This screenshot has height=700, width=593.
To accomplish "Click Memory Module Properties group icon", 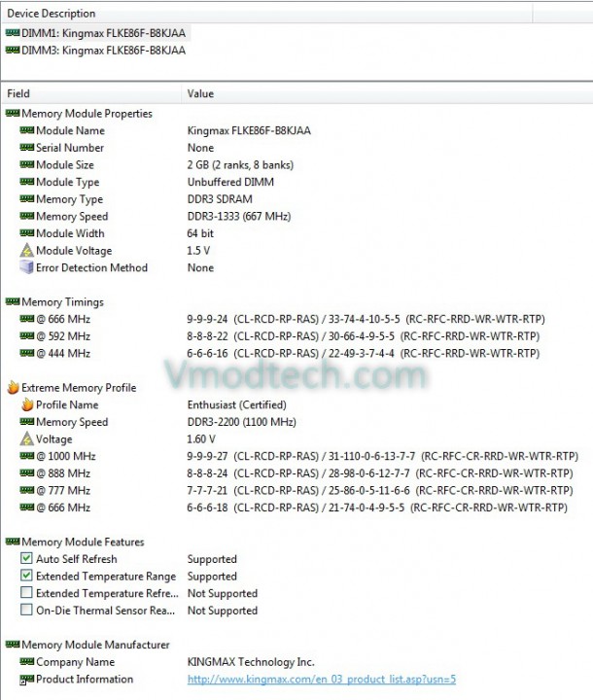I will 12,113.
